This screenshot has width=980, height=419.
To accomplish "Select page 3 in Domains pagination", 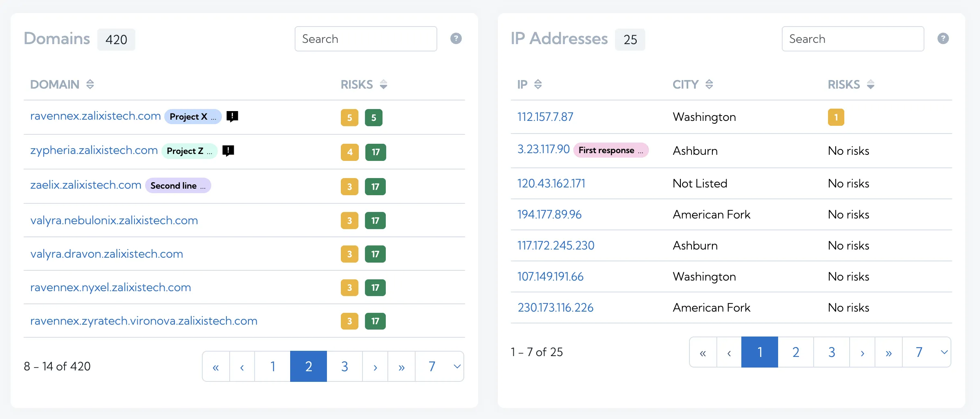I will tap(345, 366).
